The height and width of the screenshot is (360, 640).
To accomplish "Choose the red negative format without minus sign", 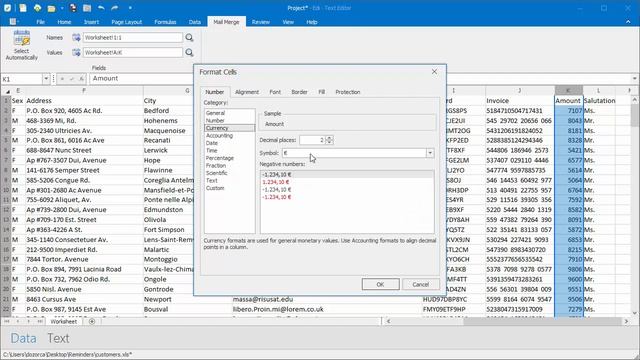I will pos(347,182).
